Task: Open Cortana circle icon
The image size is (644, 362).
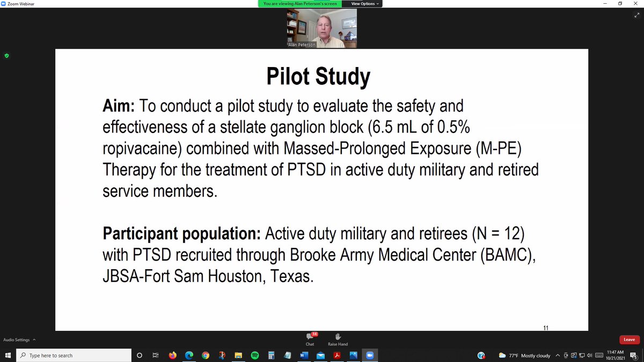Action: pyautogui.click(x=140, y=355)
